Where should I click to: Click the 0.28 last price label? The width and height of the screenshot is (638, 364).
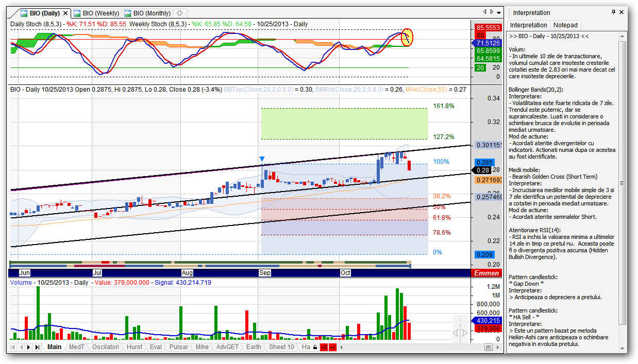point(482,170)
